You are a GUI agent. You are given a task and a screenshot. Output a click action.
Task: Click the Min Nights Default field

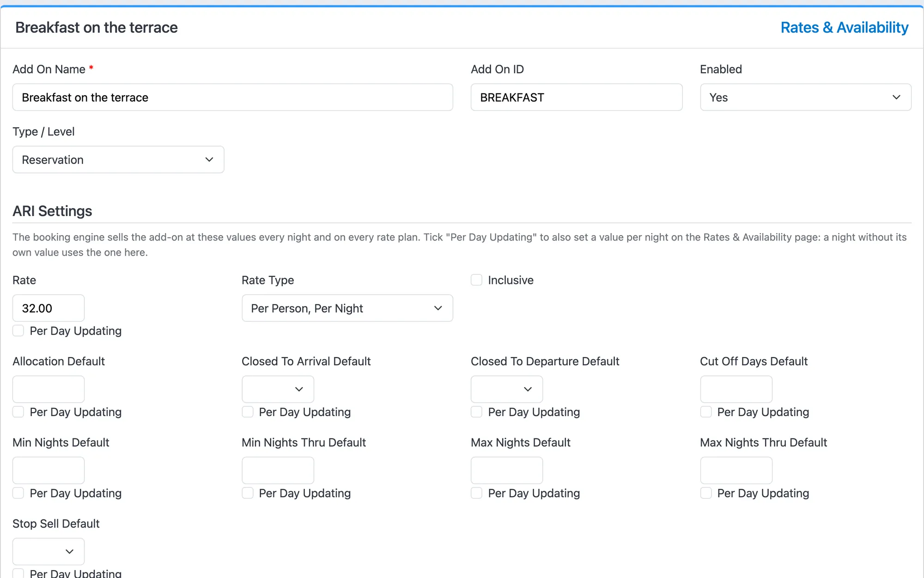coord(49,470)
